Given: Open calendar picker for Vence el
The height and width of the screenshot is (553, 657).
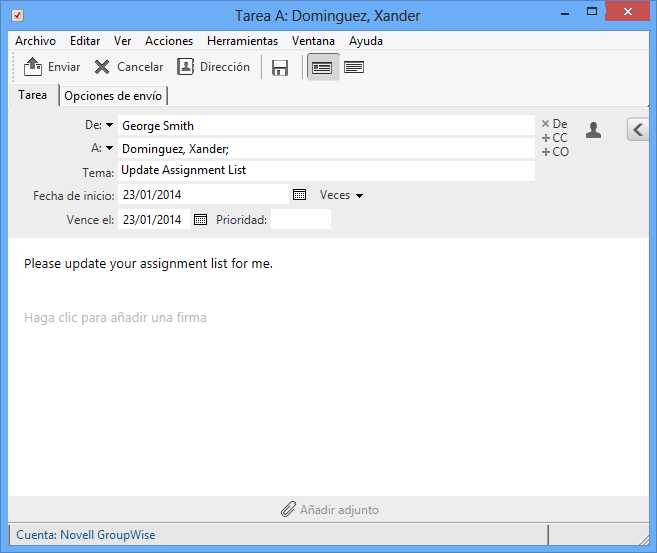Looking at the screenshot, I should click(200, 219).
